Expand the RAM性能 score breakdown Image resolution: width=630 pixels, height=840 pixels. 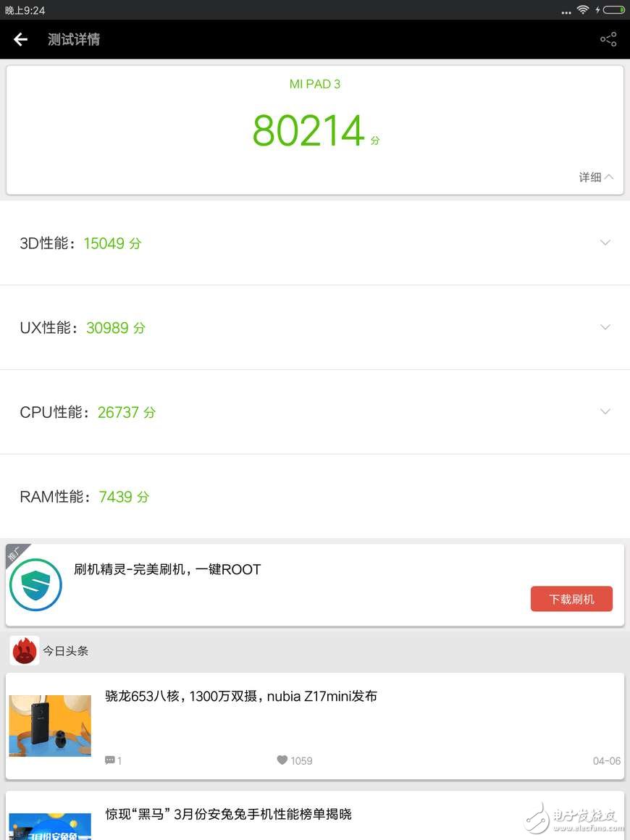605,497
